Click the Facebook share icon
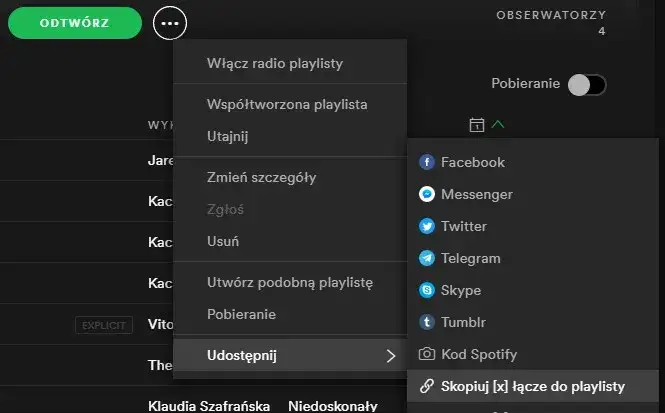This screenshot has width=665, height=413. pyautogui.click(x=427, y=162)
